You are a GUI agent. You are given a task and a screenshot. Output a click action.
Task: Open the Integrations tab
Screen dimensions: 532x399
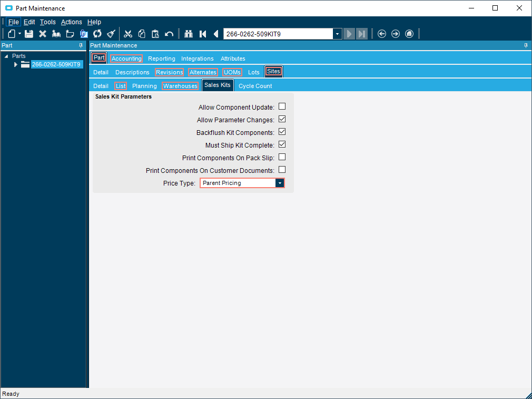(x=197, y=59)
